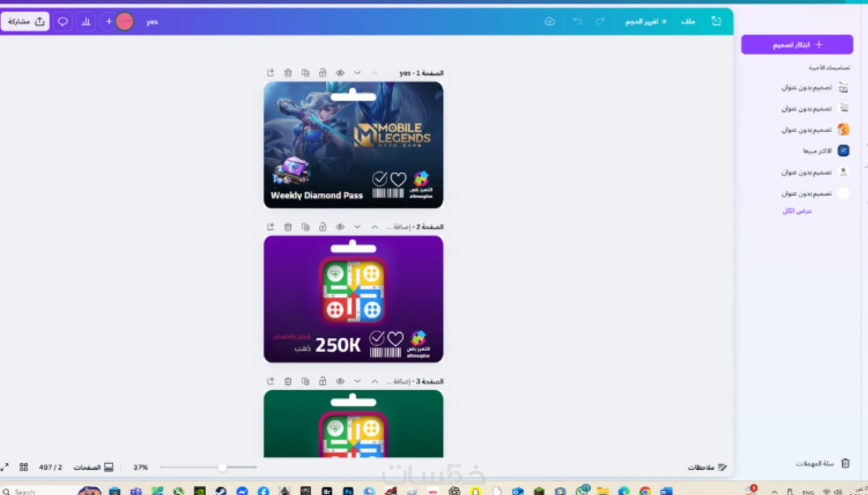
Task: Open the Resize (تغيير الحجم) menu
Action: pos(646,21)
